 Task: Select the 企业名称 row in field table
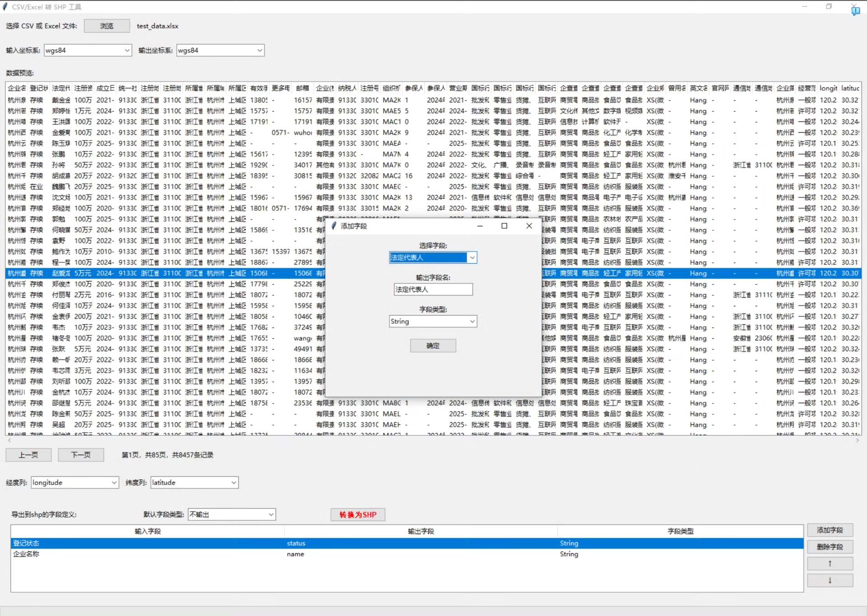tap(26, 554)
